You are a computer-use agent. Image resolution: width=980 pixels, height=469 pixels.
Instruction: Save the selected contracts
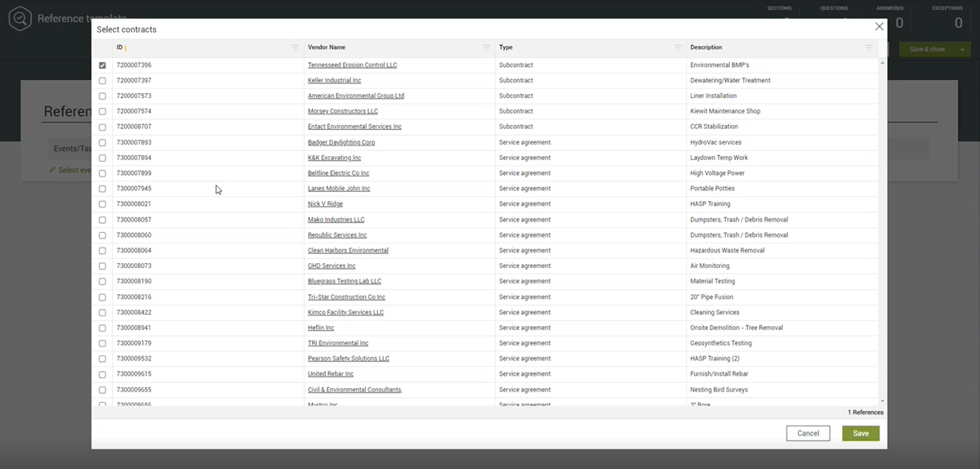[x=861, y=433]
